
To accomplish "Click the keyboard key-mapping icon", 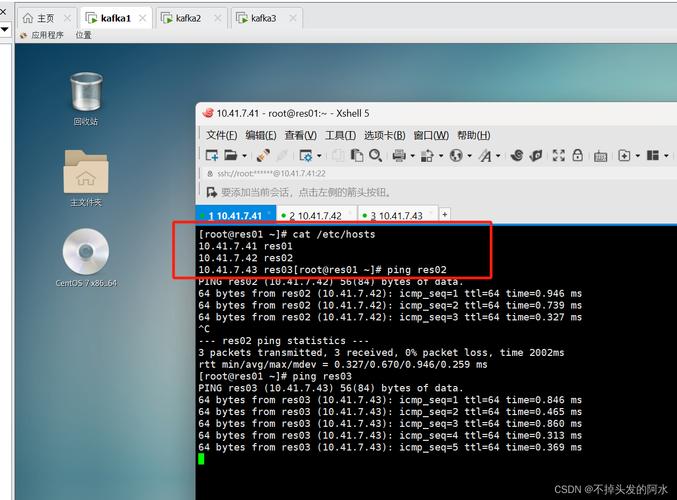I will click(x=601, y=156).
